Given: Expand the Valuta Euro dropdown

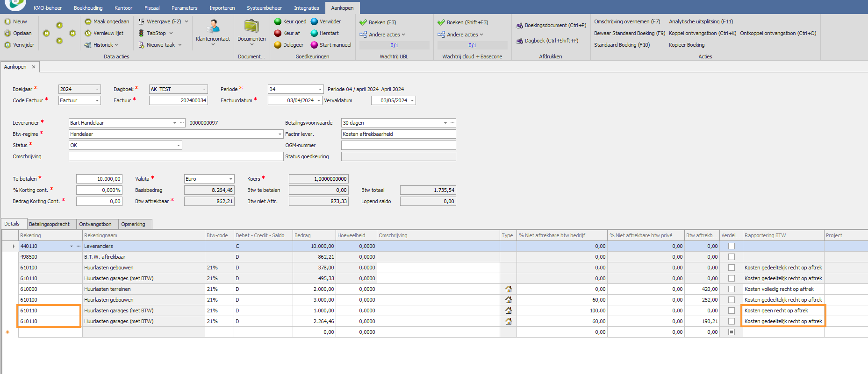Looking at the screenshot, I should tap(230, 179).
